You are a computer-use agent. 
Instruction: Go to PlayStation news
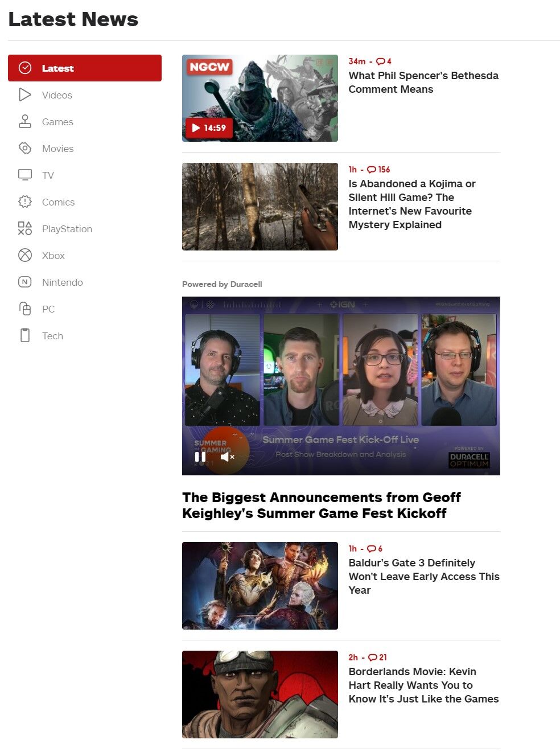click(x=67, y=229)
